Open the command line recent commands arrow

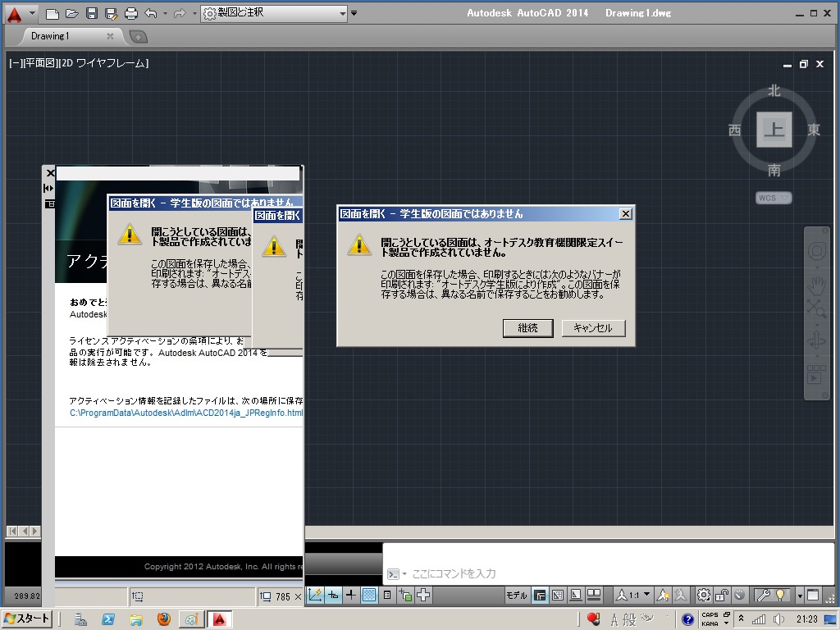[404, 573]
